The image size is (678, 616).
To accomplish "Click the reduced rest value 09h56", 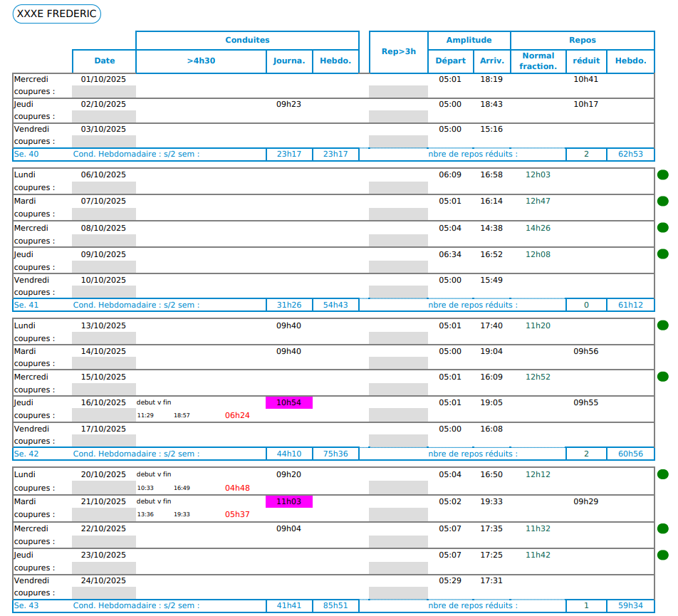I will [x=586, y=352].
